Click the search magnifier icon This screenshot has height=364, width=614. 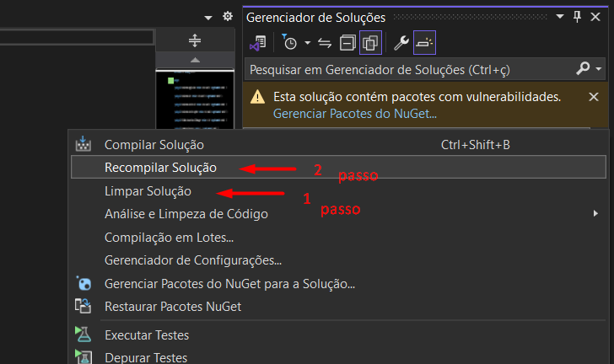(583, 68)
